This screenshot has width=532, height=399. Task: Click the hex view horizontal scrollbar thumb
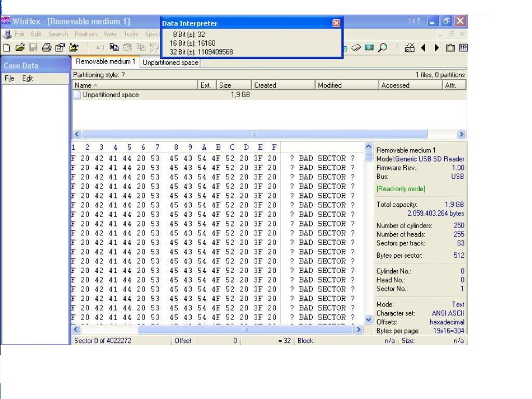tap(245, 329)
